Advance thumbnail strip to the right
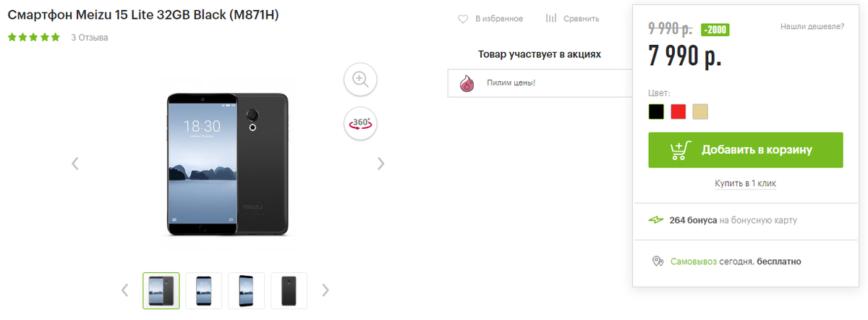 pyautogui.click(x=325, y=290)
